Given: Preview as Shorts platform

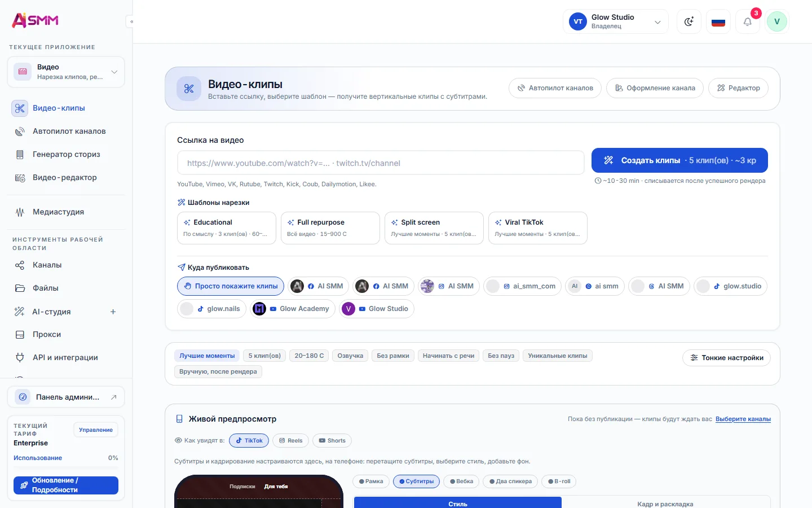Looking at the screenshot, I should (332, 441).
